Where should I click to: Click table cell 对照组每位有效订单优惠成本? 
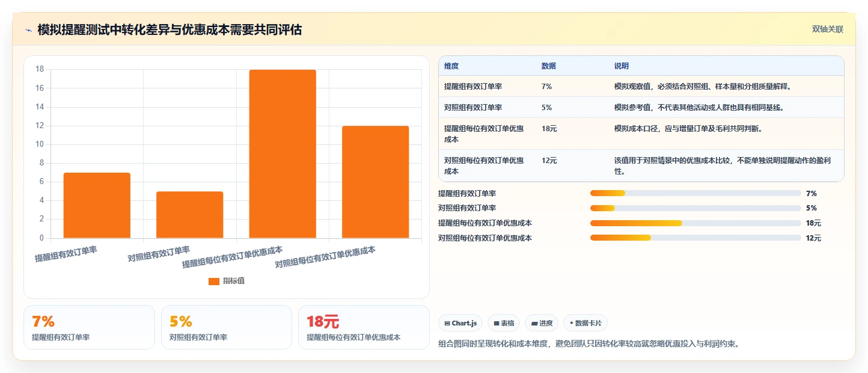pos(484,166)
